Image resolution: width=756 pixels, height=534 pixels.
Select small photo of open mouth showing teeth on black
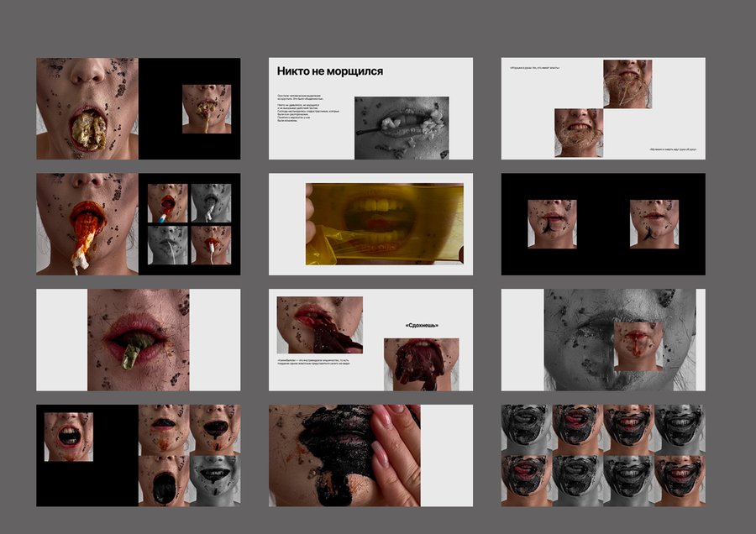(69, 437)
